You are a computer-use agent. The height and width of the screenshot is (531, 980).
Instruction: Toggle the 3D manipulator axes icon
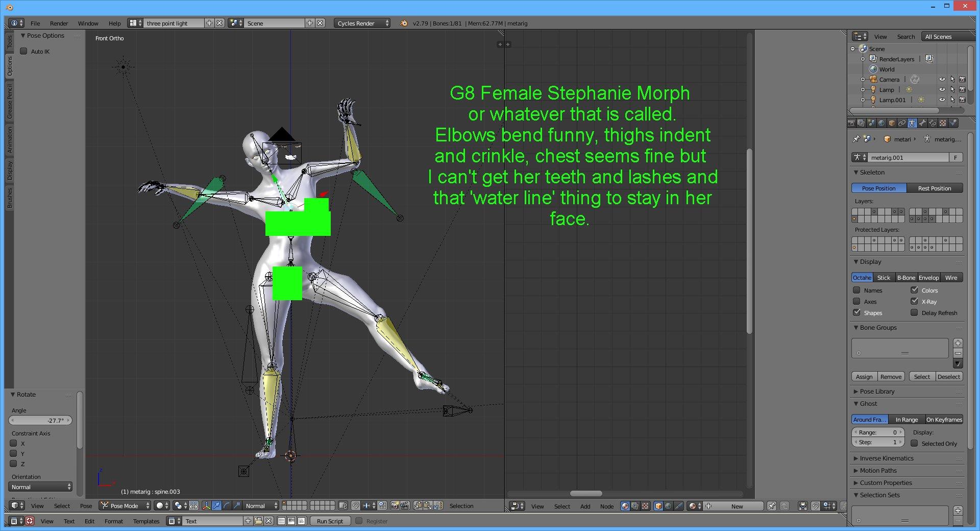206,505
